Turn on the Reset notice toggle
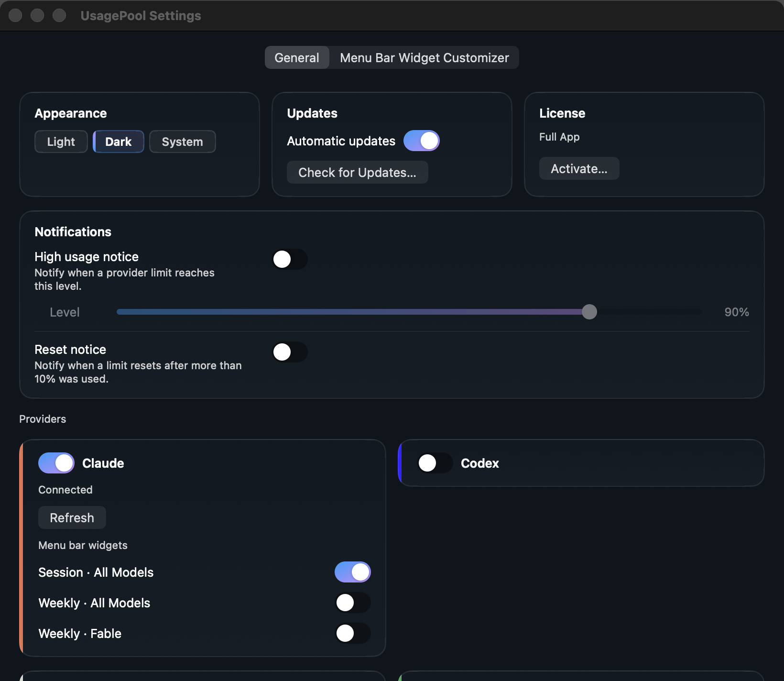The width and height of the screenshot is (784, 681). pos(290,352)
